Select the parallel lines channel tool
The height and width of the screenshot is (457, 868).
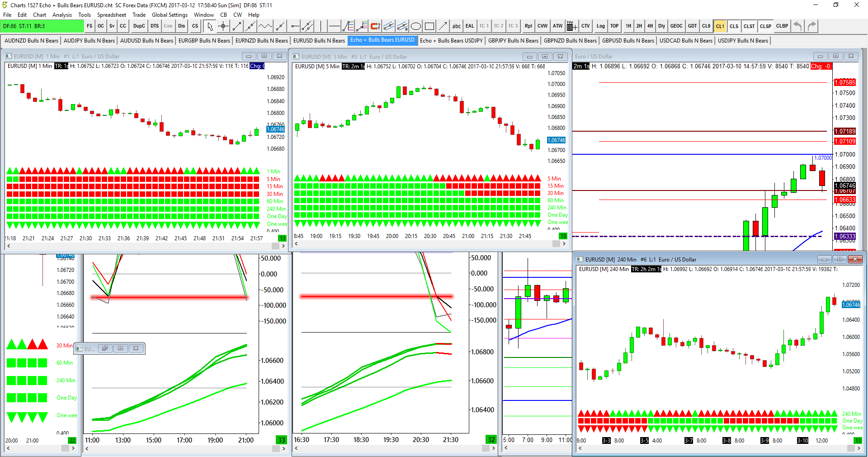[x=389, y=26]
